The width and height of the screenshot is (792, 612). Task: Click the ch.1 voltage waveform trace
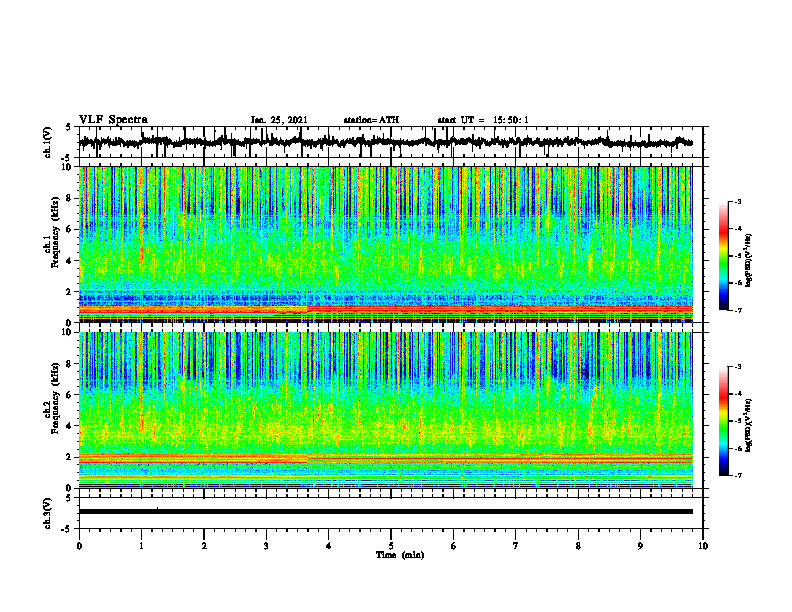point(385,142)
